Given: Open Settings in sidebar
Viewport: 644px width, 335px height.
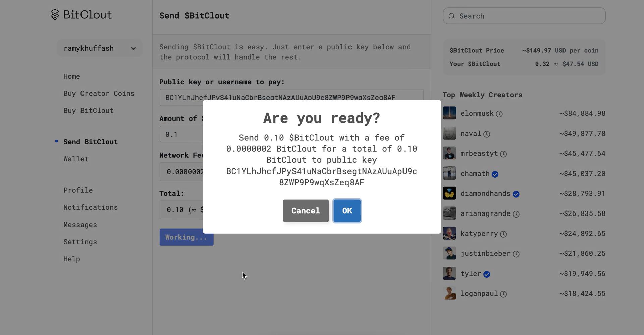Looking at the screenshot, I should 80,242.
